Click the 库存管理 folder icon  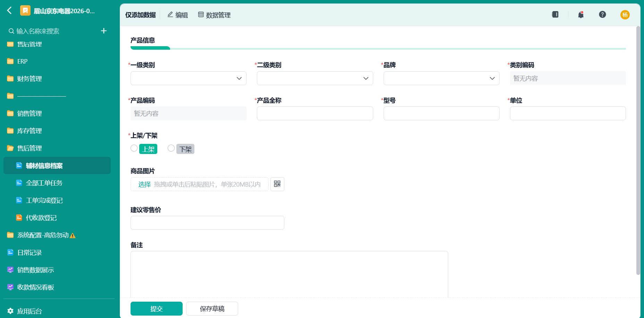pyautogui.click(x=10, y=131)
